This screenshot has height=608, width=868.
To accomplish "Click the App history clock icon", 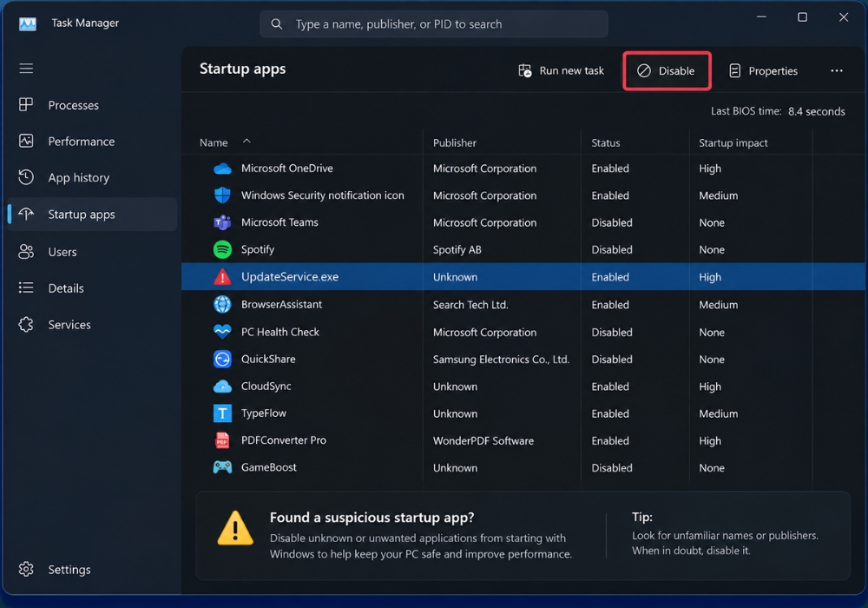I will (x=26, y=177).
